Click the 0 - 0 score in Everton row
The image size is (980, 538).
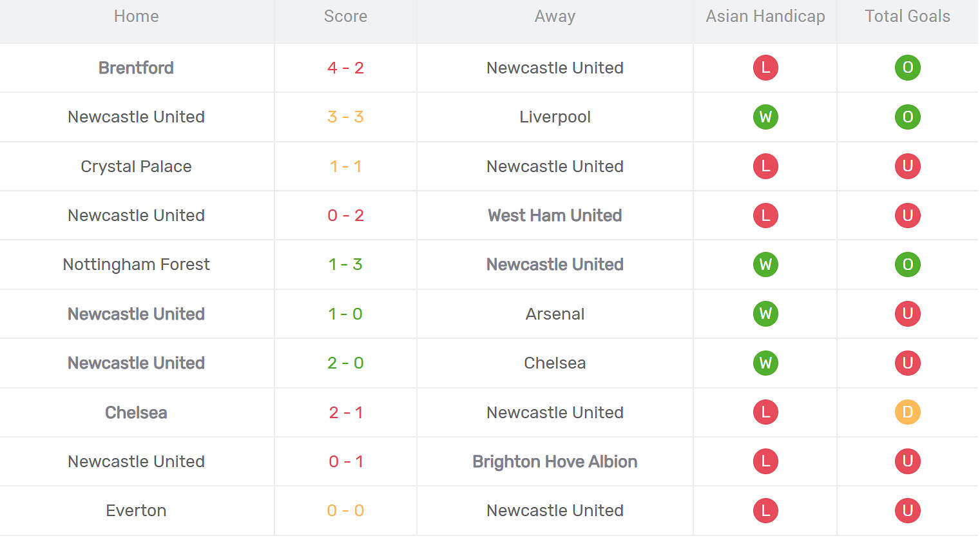pyautogui.click(x=345, y=511)
